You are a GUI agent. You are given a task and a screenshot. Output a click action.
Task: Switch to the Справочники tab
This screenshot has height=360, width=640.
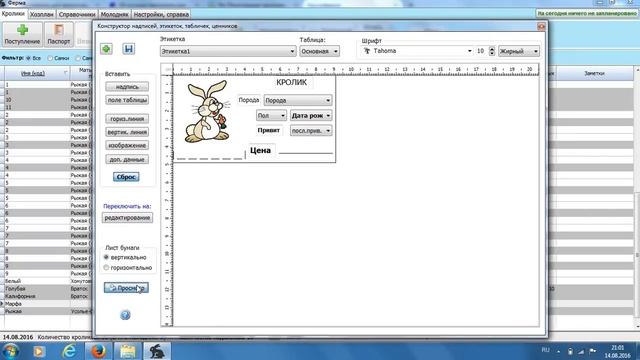coord(77,14)
